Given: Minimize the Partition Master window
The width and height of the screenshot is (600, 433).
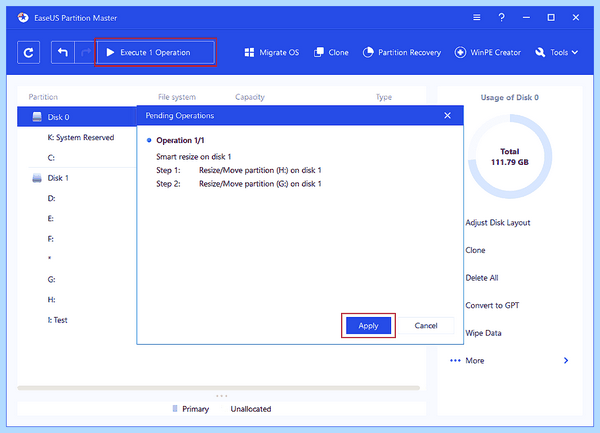Looking at the screenshot, I should coord(527,18).
